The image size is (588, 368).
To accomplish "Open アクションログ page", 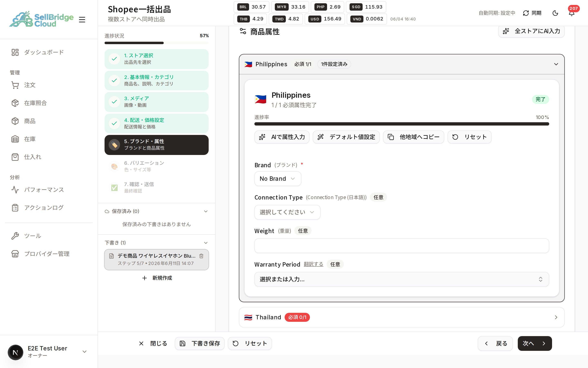I will tap(49, 208).
